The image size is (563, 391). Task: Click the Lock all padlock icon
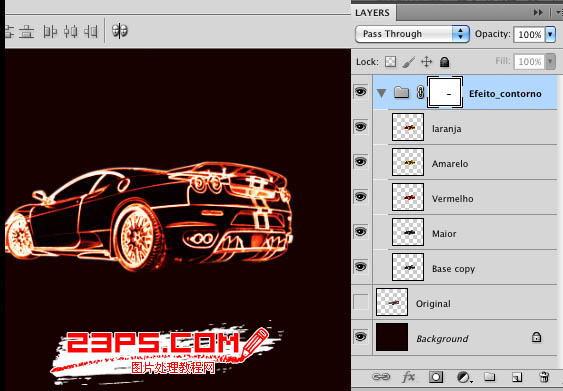click(x=445, y=62)
